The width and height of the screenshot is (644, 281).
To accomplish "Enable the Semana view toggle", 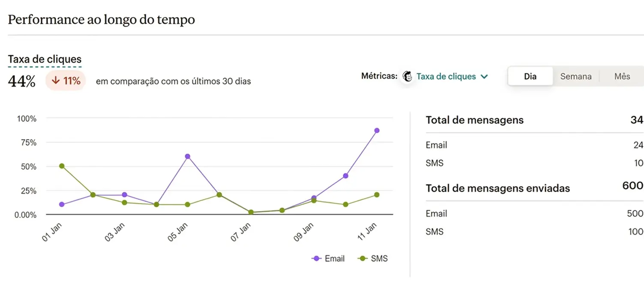I will pos(576,76).
